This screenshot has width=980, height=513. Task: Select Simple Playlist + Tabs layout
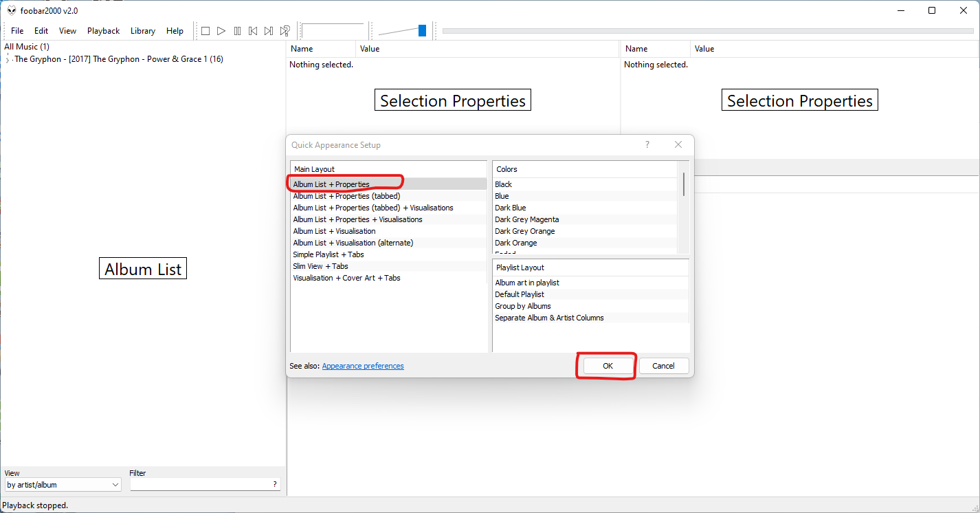tap(388, 254)
